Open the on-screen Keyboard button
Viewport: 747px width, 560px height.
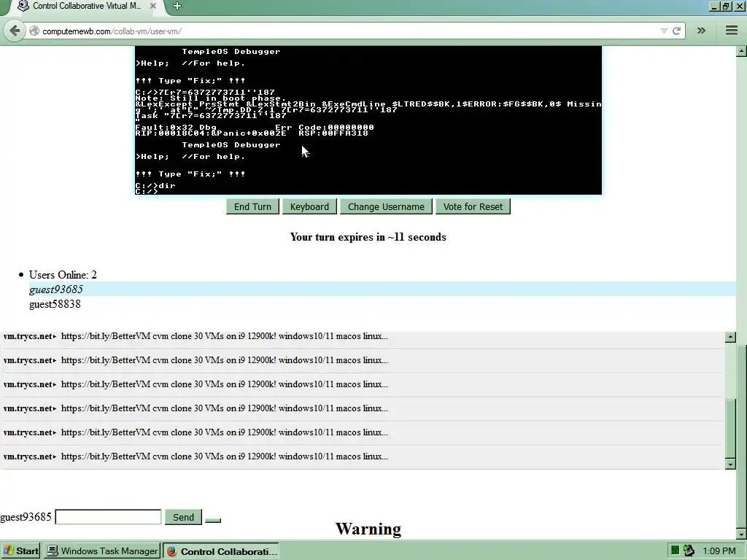[309, 206]
